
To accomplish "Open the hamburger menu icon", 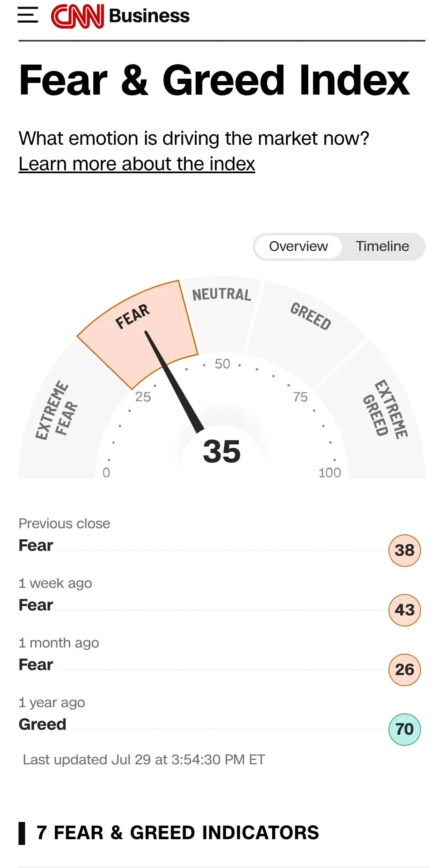I will 28,15.
